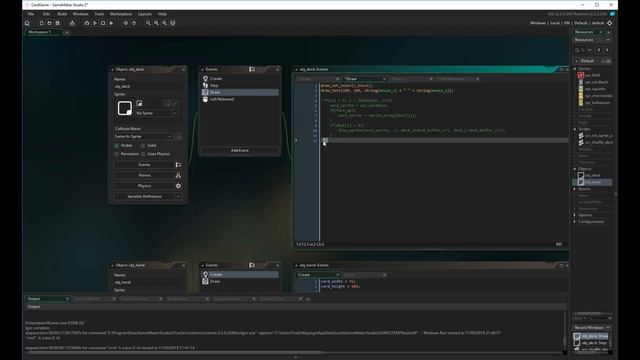Toggle Uses Physics checkbox for obj_deck
Screen dimensions: 640x360
click(143, 154)
